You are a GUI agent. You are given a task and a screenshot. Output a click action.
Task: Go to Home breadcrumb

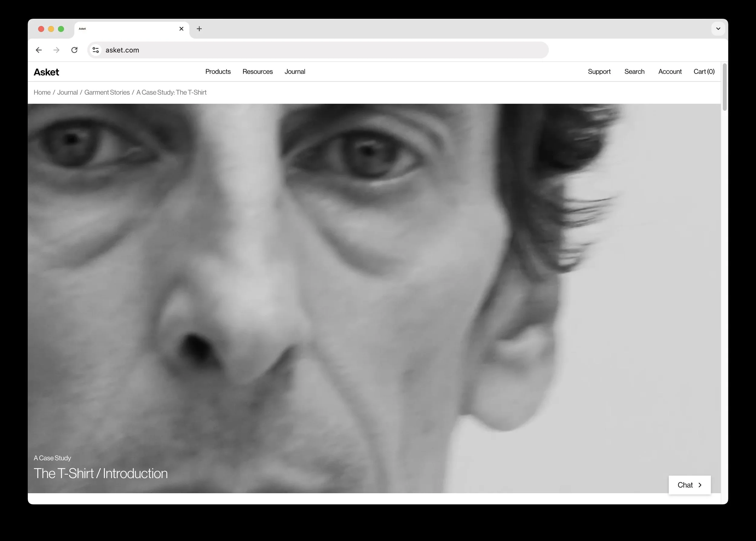pos(42,92)
